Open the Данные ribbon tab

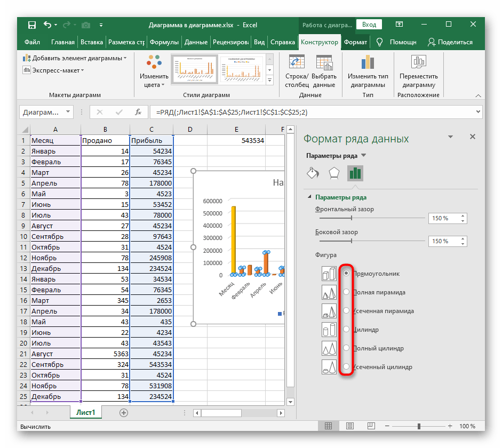tap(196, 42)
